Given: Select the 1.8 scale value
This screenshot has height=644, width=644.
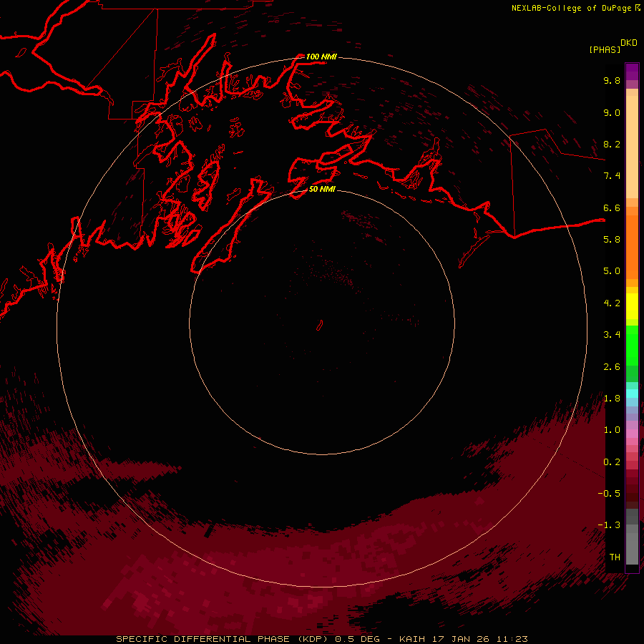Looking at the screenshot, I should 612,399.
